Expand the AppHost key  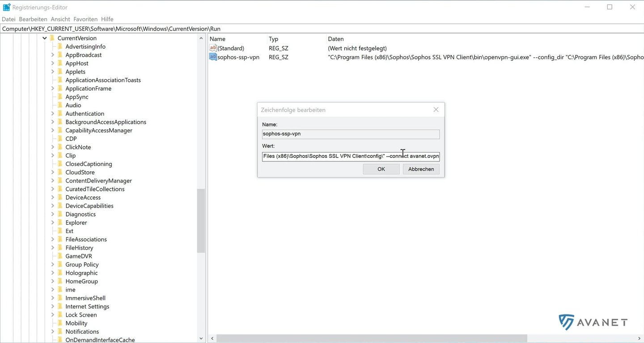click(x=53, y=63)
